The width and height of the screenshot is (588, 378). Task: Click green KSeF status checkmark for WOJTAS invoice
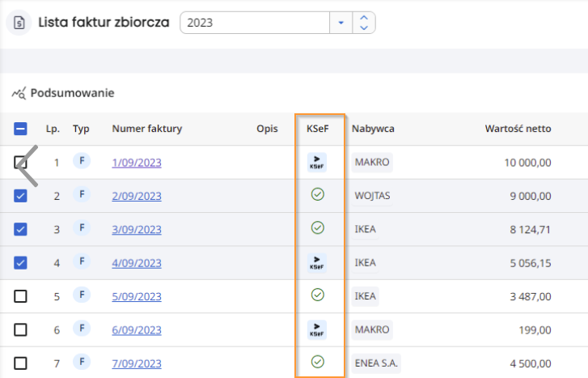318,194
